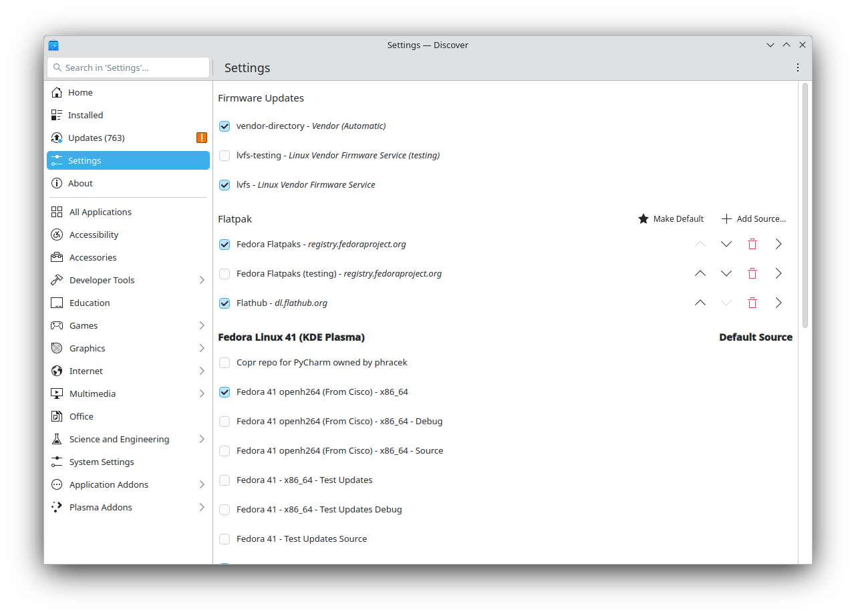
Task: Delete the Fedora Flatpaks (testing) source
Action: 752,274
